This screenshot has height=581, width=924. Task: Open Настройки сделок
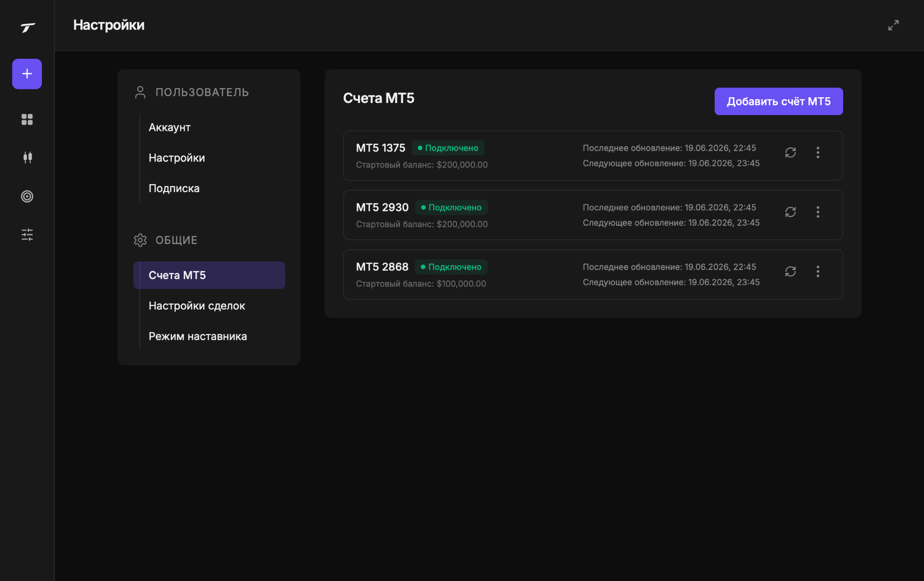coord(197,306)
